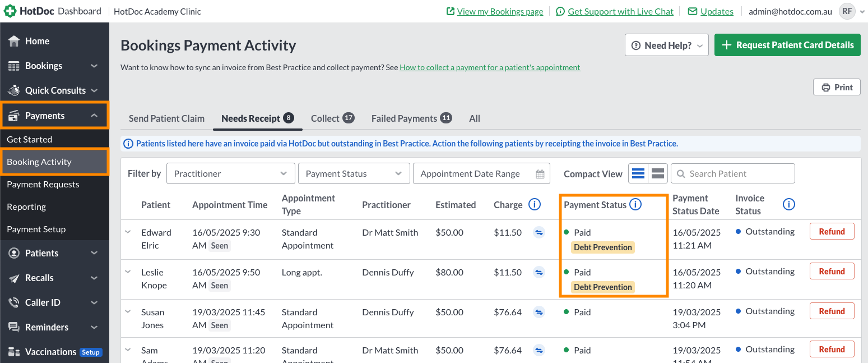Viewport: 868px width, 363px height.
Task: Click the Appointment Date Range field
Action: click(x=481, y=173)
